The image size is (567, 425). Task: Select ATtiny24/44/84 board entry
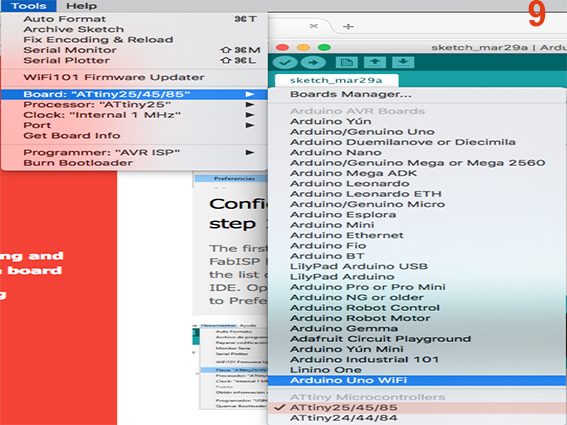click(x=417, y=418)
